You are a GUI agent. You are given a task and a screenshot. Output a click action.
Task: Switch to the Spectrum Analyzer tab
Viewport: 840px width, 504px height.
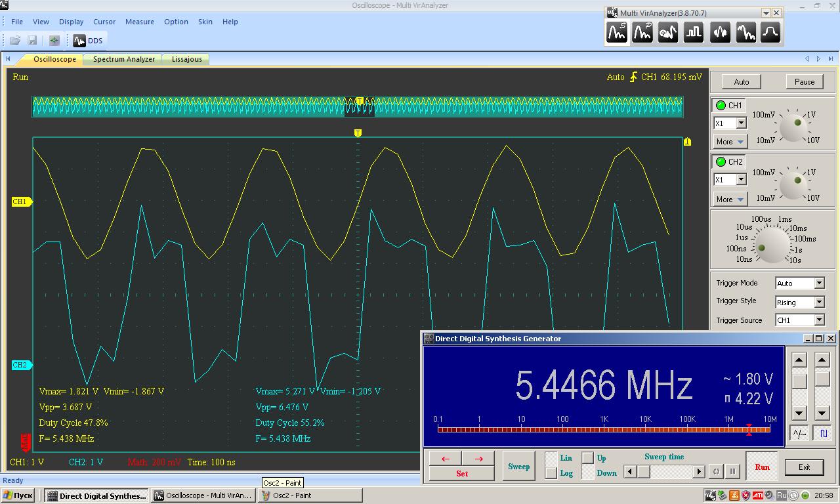tap(123, 59)
